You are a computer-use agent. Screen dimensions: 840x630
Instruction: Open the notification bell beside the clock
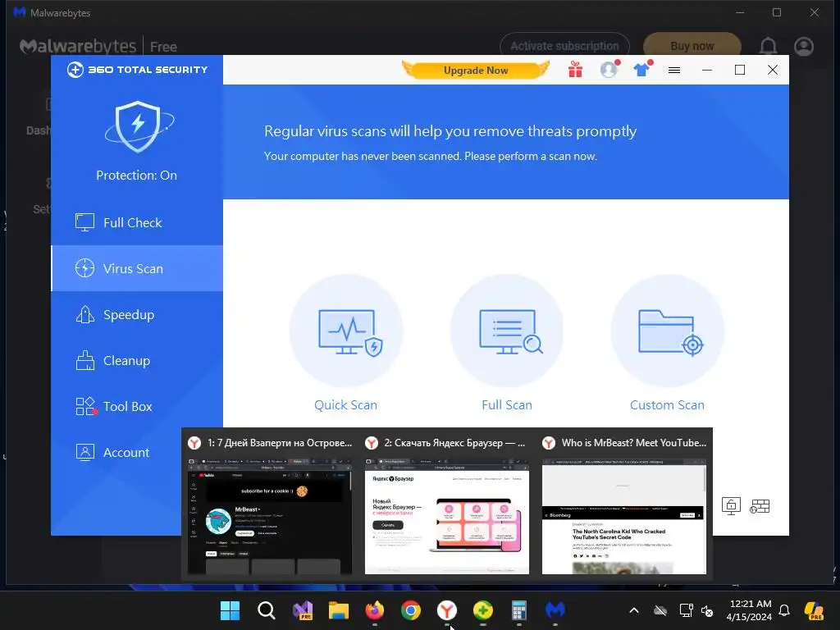click(784, 610)
